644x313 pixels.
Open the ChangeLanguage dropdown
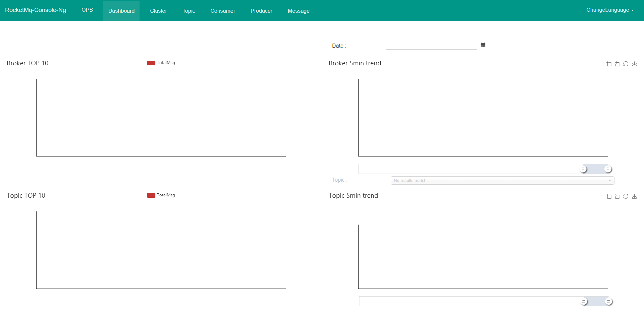point(610,10)
